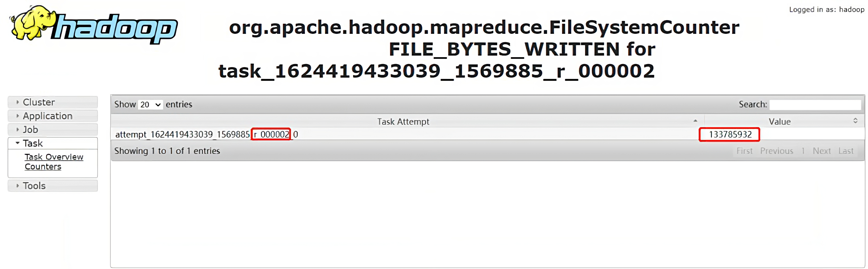Click the Hadoop elephant logo
The image size is (868, 269).
coord(94,24)
